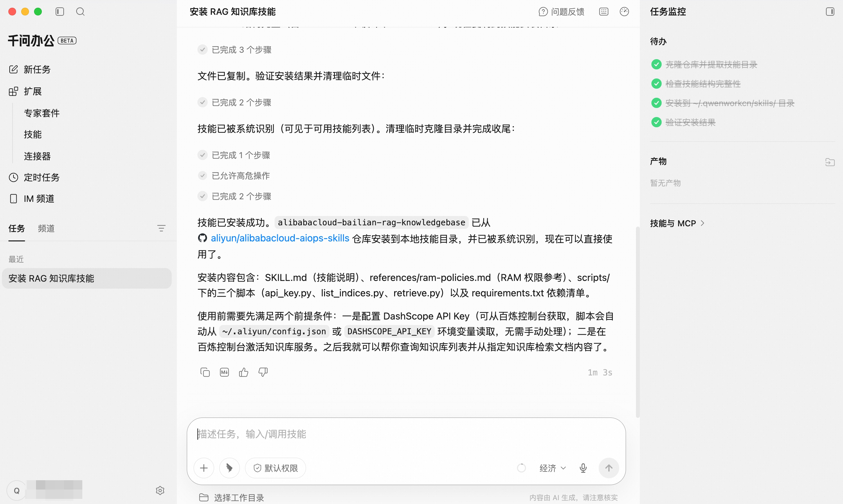Click 选择工作目录 folder selector

[231, 498]
